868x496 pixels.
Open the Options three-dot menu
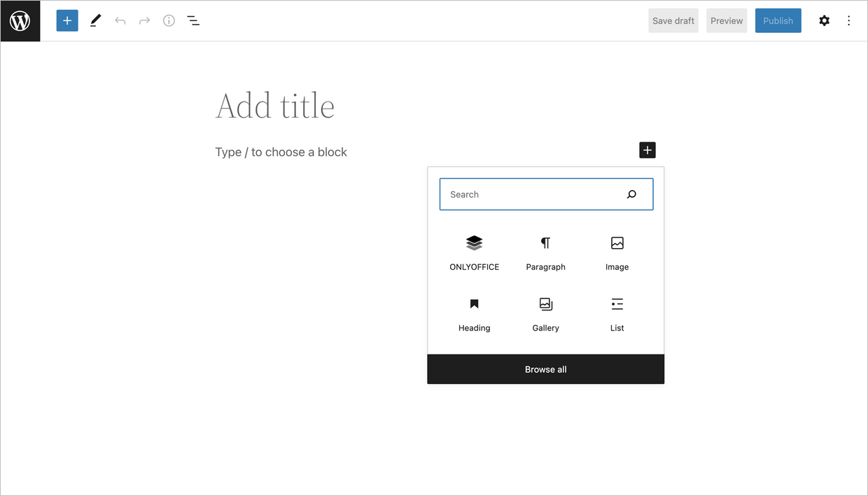[x=849, y=20]
